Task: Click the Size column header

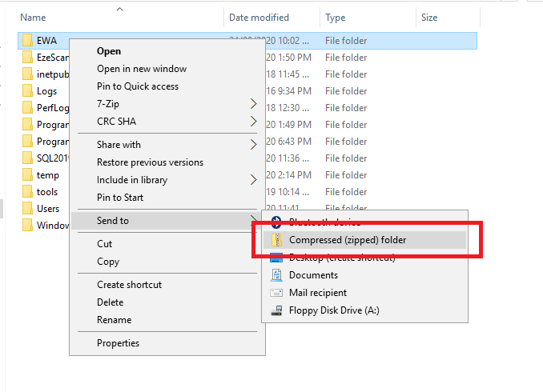Action: [x=429, y=17]
